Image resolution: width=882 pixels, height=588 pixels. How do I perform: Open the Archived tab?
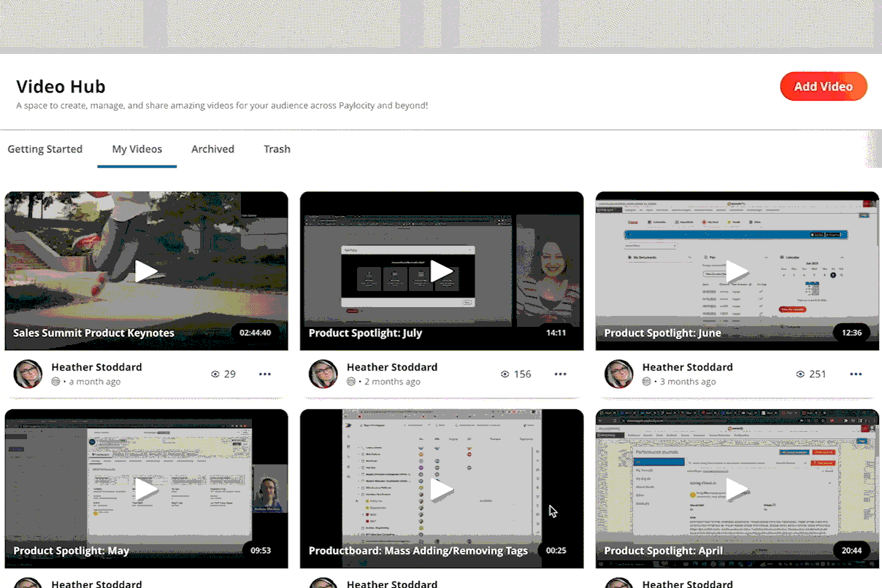213,149
